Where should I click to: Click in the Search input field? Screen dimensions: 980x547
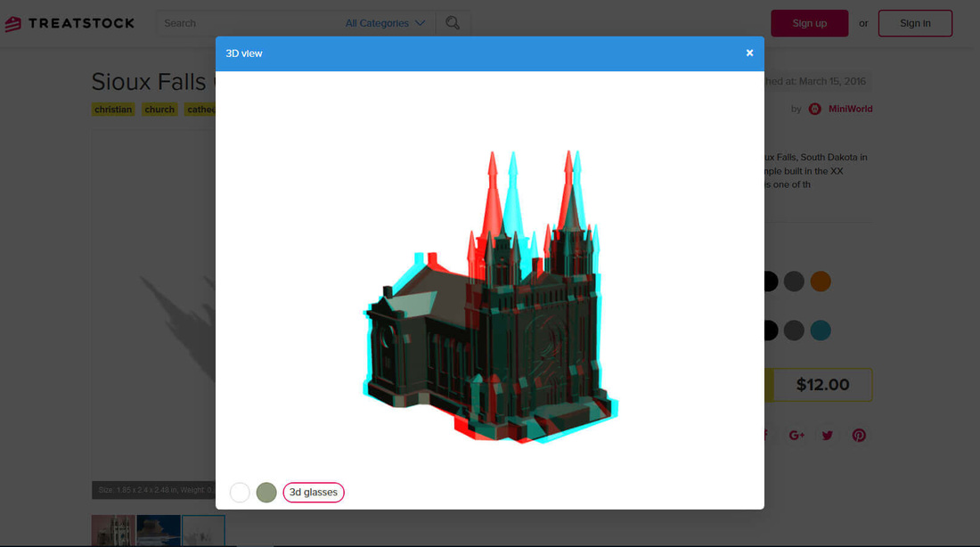[x=249, y=23]
